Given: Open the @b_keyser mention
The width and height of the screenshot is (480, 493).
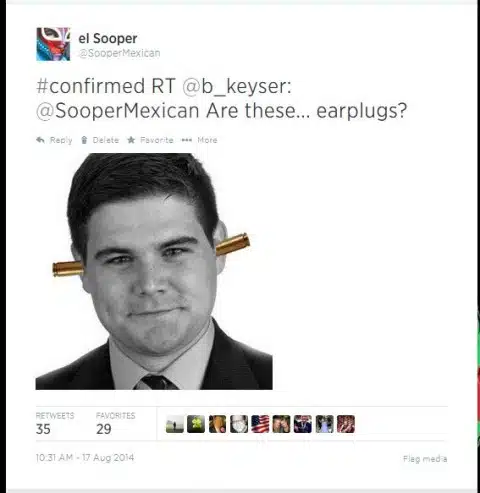Looking at the screenshot, I should point(237,86).
